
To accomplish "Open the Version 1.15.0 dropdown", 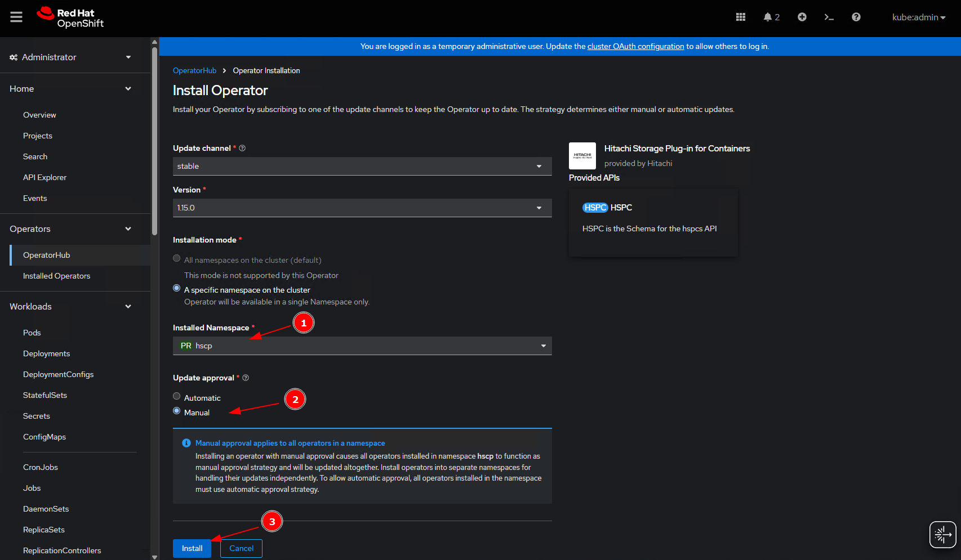I will point(362,208).
